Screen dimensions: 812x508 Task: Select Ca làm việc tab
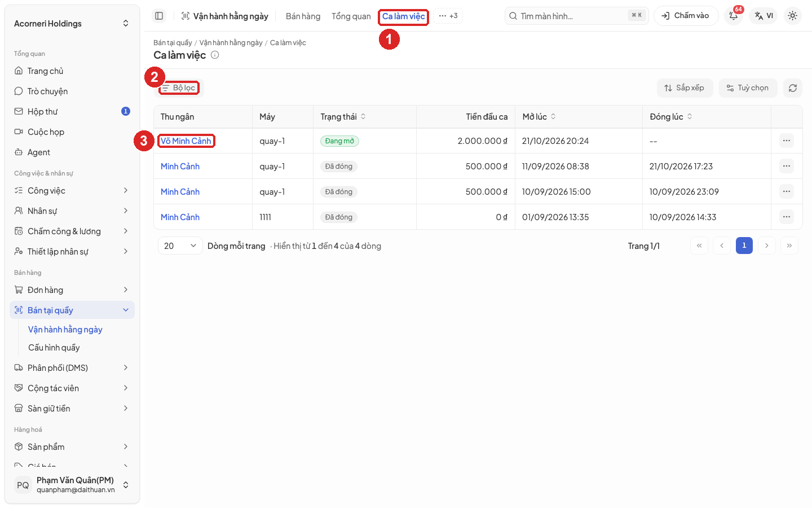(x=404, y=16)
